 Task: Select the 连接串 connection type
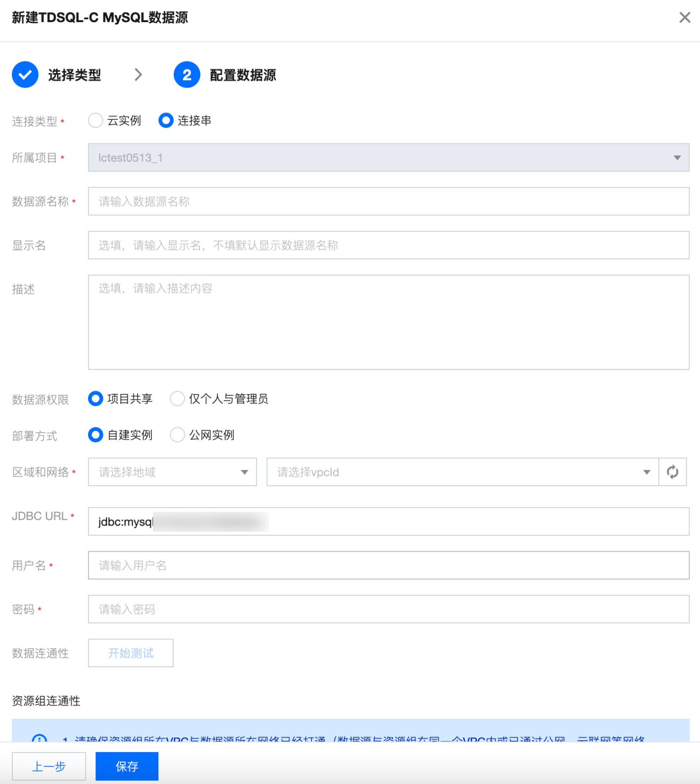pyautogui.click(x=166, y=120)
